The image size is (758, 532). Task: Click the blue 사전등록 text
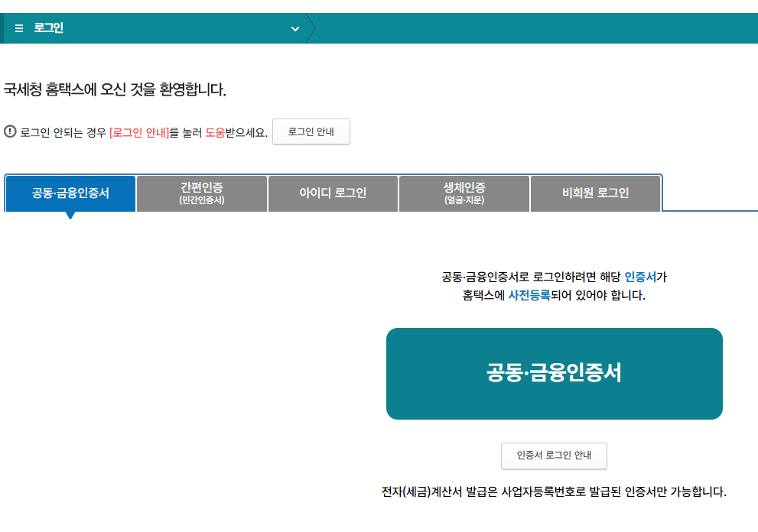coord(529,295)
